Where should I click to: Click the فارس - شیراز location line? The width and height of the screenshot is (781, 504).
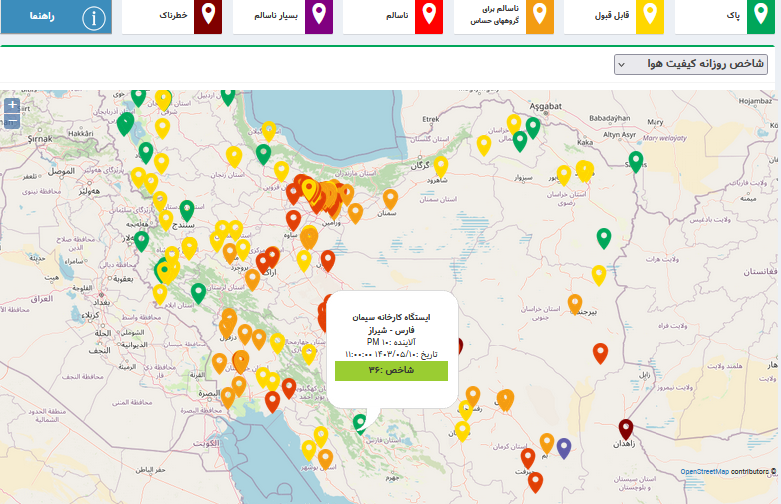pos(391,330)
